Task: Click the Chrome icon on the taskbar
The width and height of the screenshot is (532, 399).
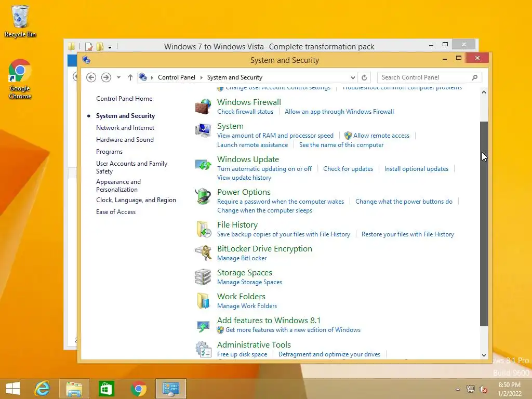Action: pyautogui.click(x=138, y=389)
